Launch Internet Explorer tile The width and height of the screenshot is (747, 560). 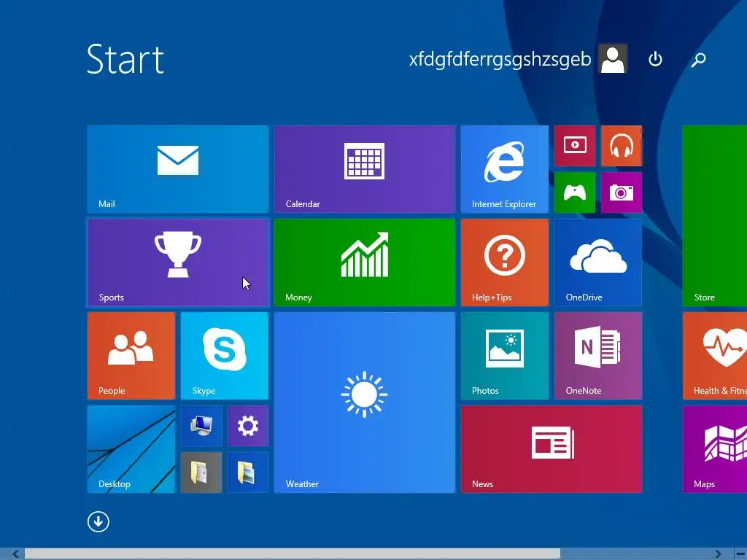[505, 169]
